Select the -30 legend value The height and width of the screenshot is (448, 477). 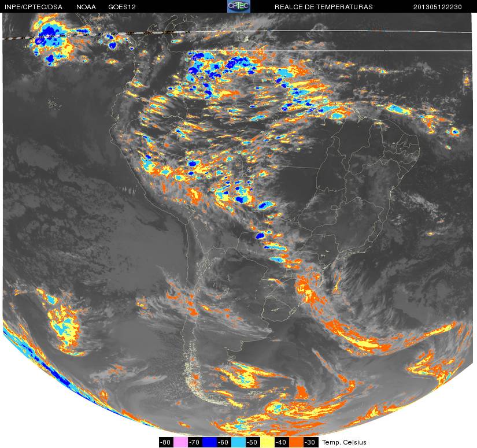pos(311,442)
